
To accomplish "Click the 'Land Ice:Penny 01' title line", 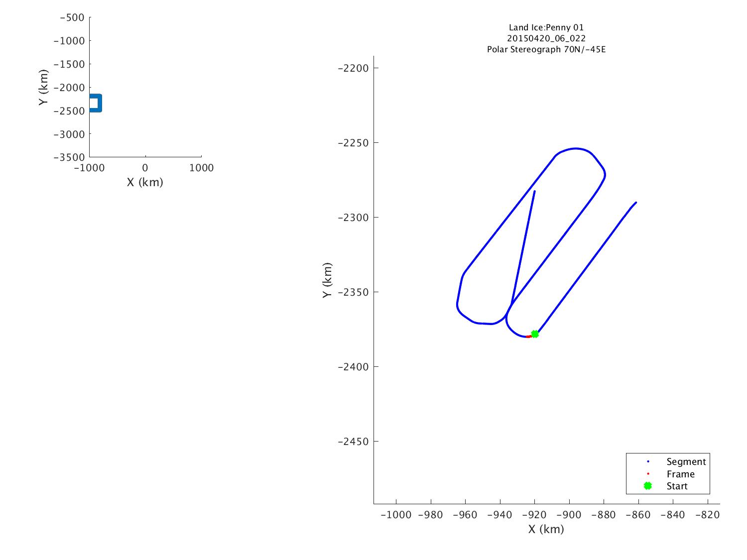I will [546, 27].
